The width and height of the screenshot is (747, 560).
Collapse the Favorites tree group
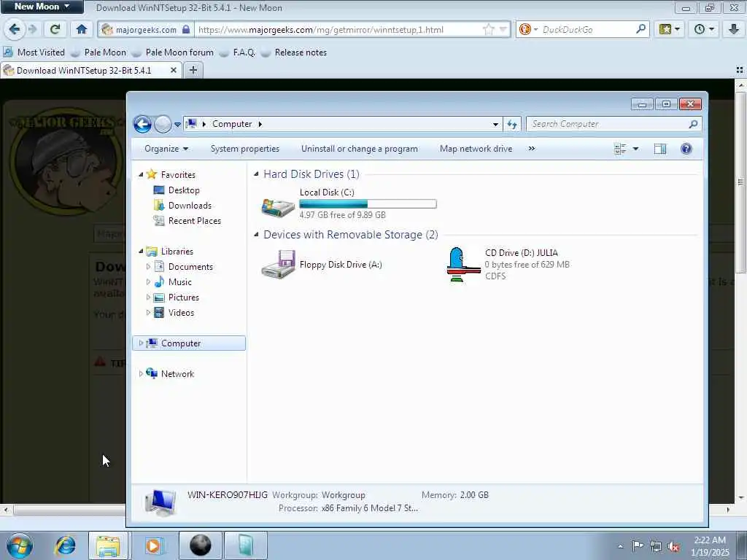pyautogui.click(x=141, y=175)
